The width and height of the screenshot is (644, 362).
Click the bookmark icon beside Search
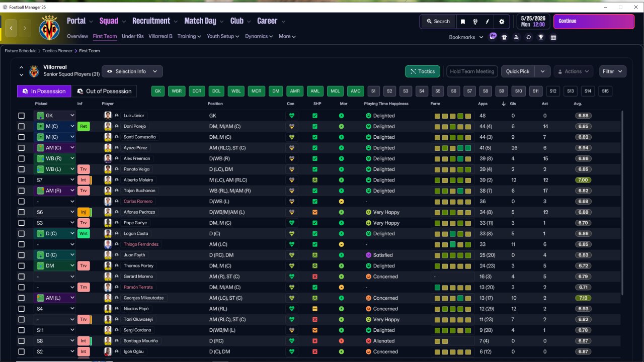pyautogui.click(x=462, y=22)
